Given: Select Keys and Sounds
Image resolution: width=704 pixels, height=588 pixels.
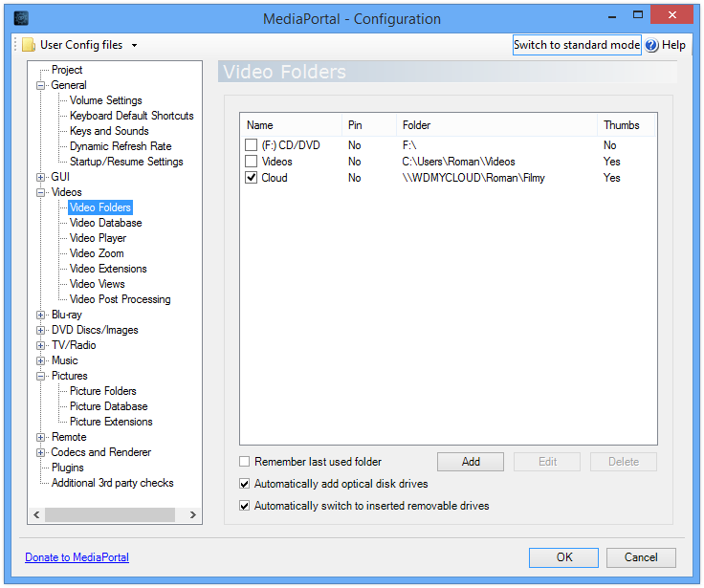Looking at the screenshot, I should 109,131.
